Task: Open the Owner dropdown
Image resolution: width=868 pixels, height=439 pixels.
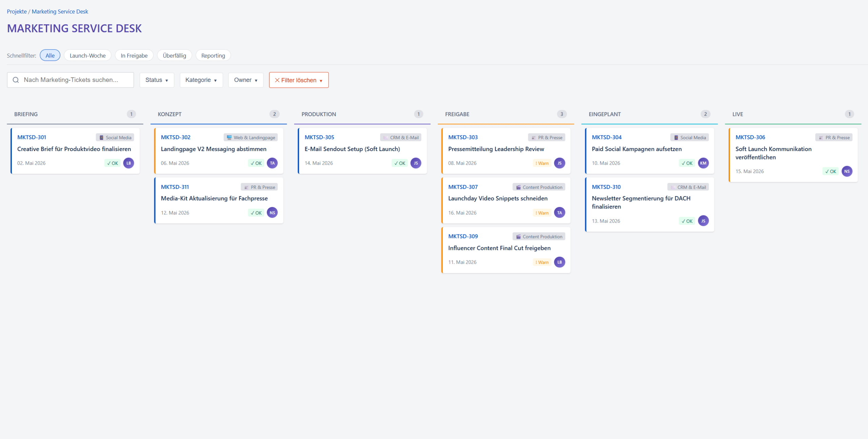Action: tap(245, 80)
